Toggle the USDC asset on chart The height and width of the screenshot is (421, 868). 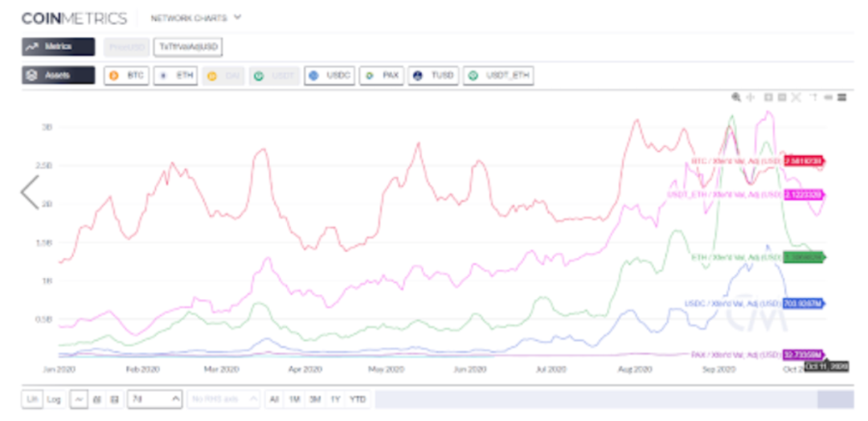tap(329, 76)
